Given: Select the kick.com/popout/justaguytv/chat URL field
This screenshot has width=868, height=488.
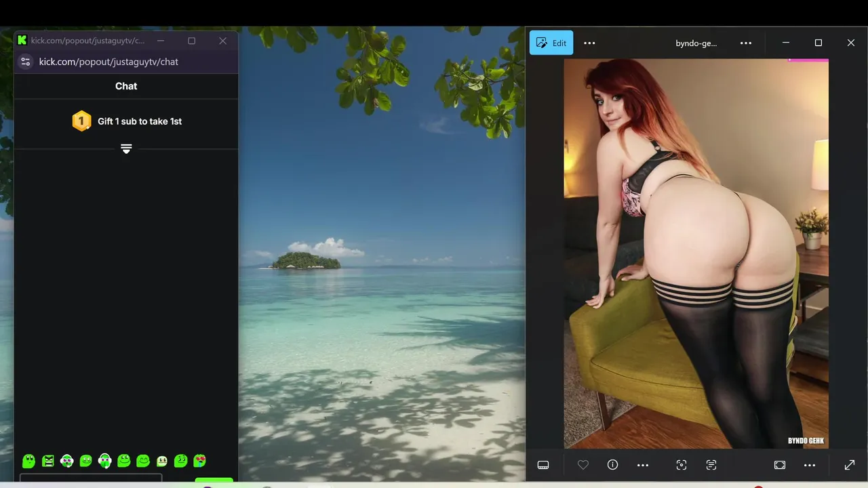Looking at the screenshot, I should [108, 62].
